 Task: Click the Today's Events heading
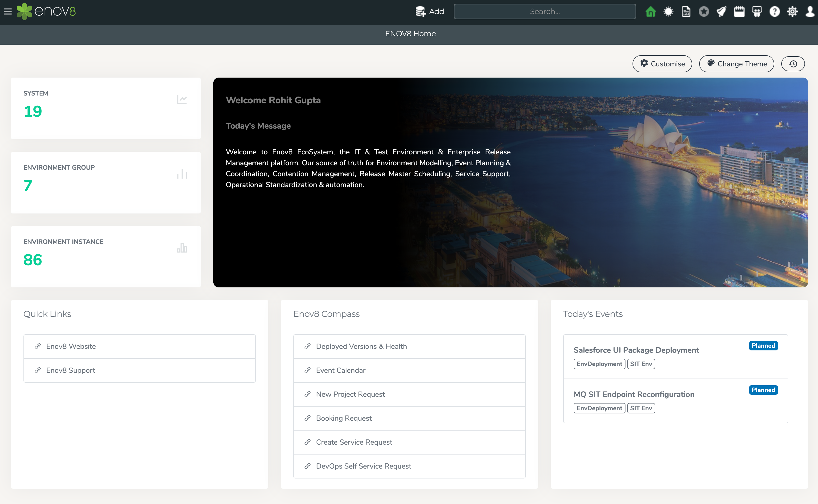(x=593, y=314)
